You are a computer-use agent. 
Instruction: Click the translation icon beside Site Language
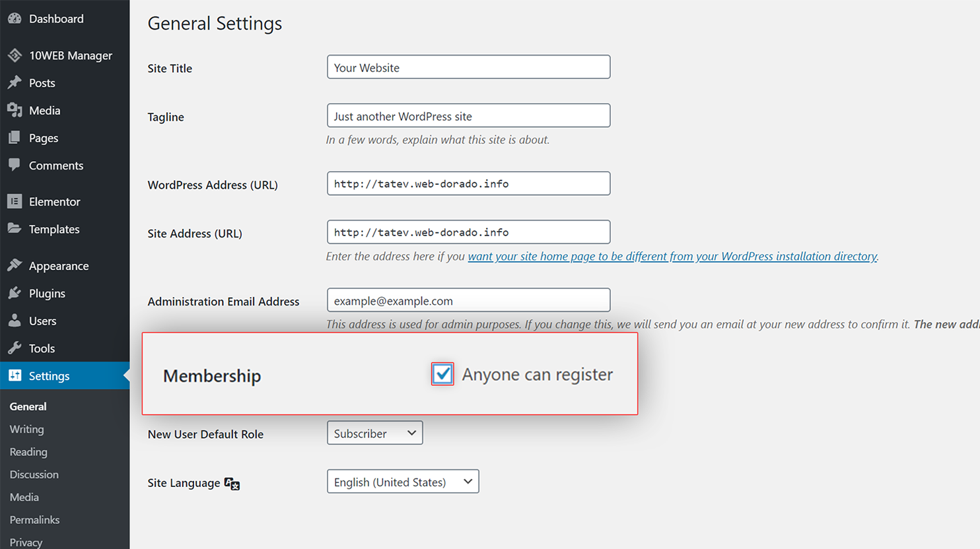coord(232,484)
